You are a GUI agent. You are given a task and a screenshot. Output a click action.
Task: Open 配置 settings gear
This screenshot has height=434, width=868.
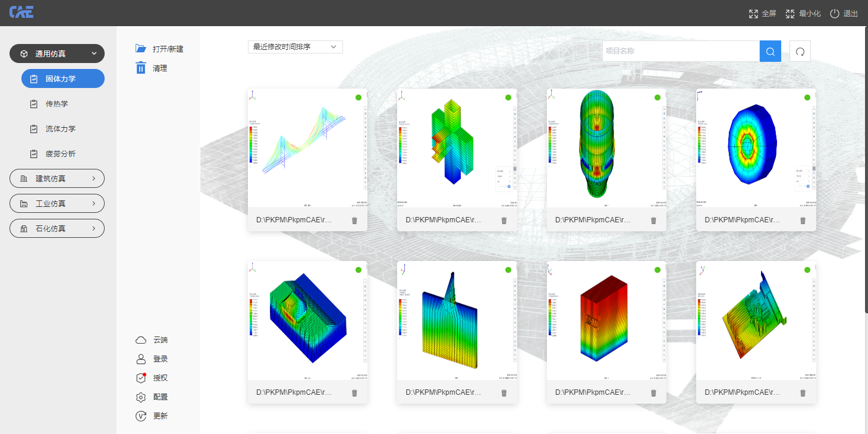click(x=141, y=397)
